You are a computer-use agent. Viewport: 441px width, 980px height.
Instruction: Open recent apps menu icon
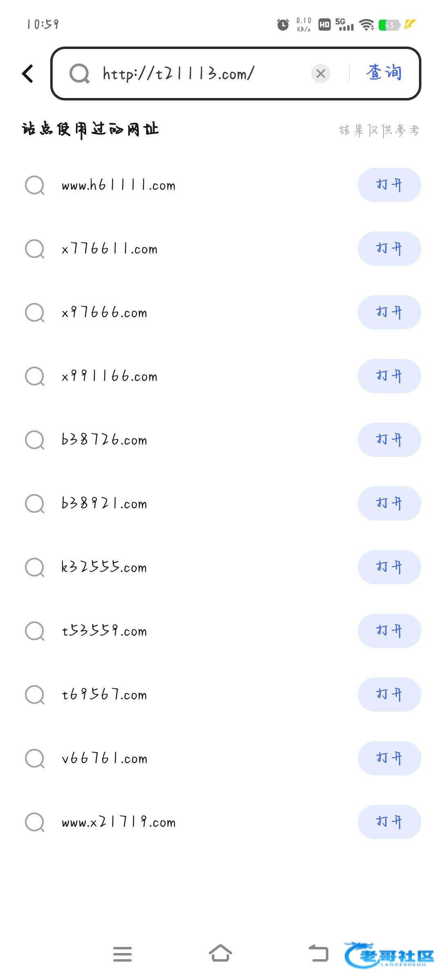pos(122,954)
